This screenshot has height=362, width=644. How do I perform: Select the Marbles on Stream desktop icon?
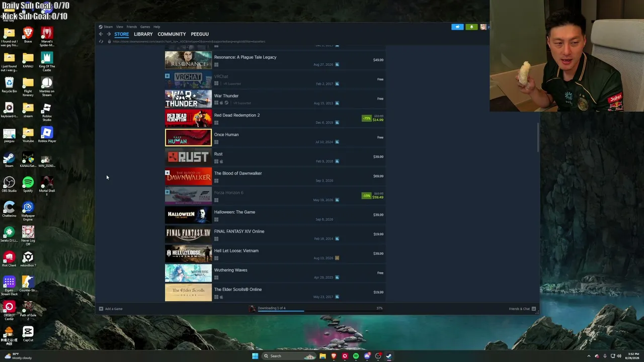[47, 87]
